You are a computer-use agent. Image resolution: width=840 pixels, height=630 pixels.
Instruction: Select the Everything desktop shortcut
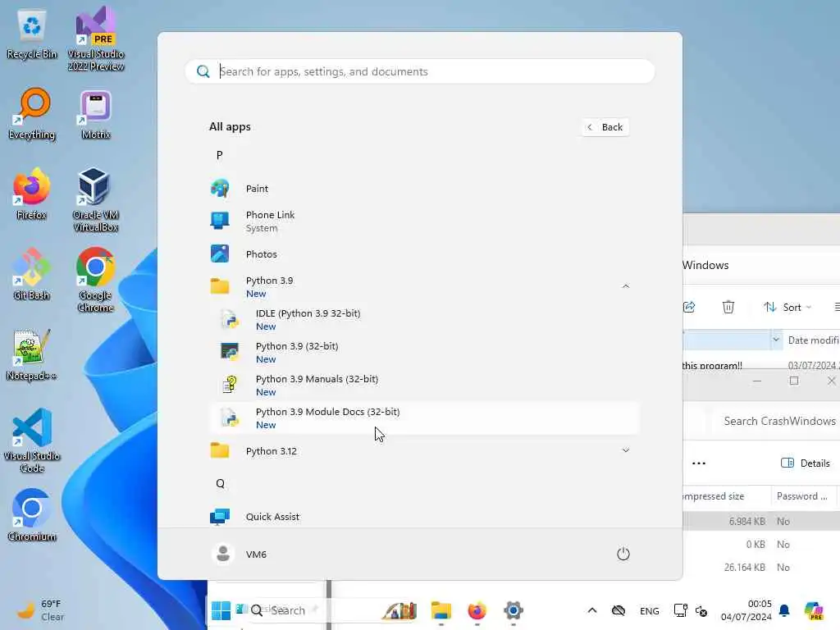tap(32, 113)
